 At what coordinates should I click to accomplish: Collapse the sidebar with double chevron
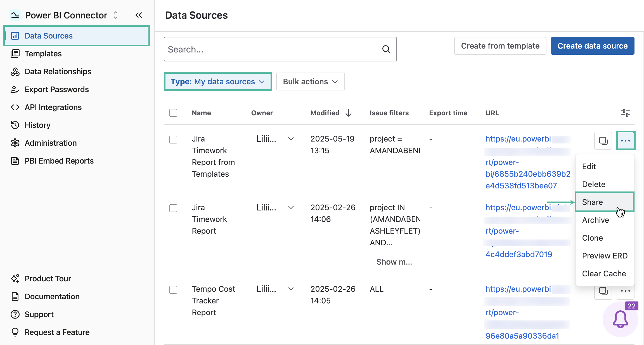139,15
